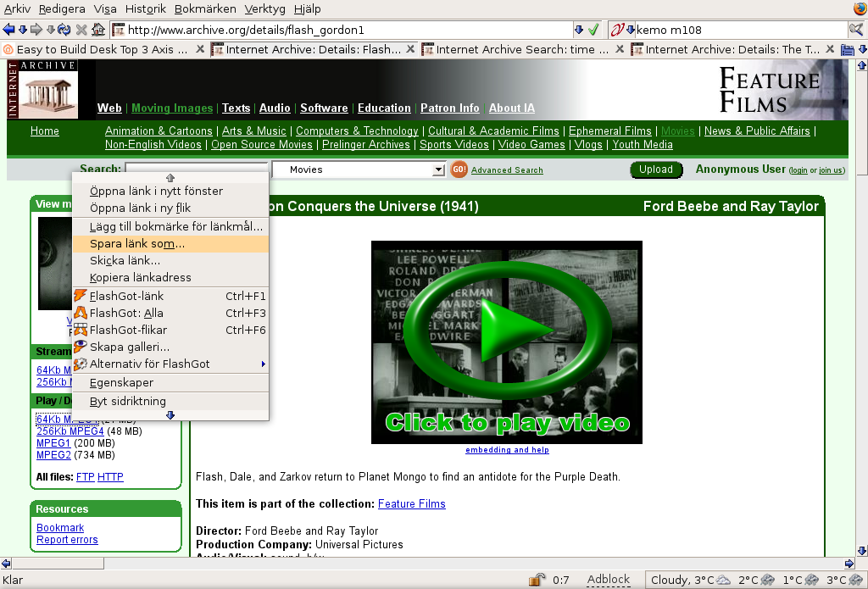This screenshot has width=868, height=589.
Task: Open the 'embedding and help' link
Action: pos(507,449)
